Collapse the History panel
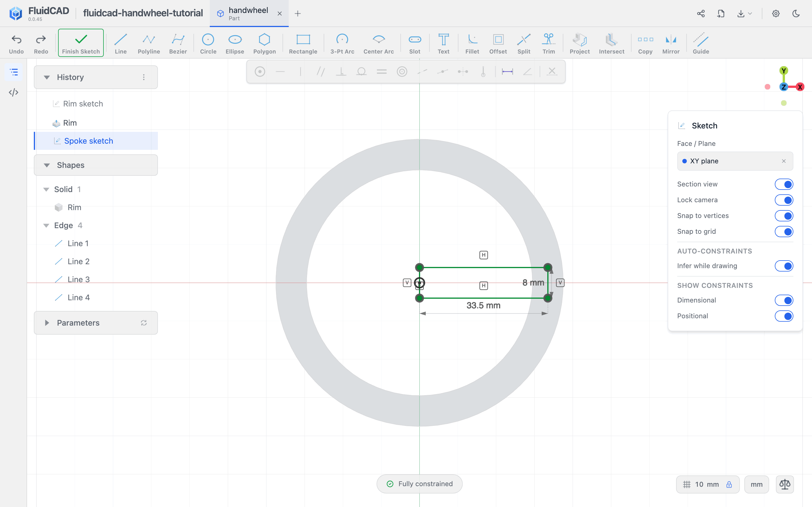Viewport: 812px width, 507px height. pyautogui.click(x=47, y=77)
